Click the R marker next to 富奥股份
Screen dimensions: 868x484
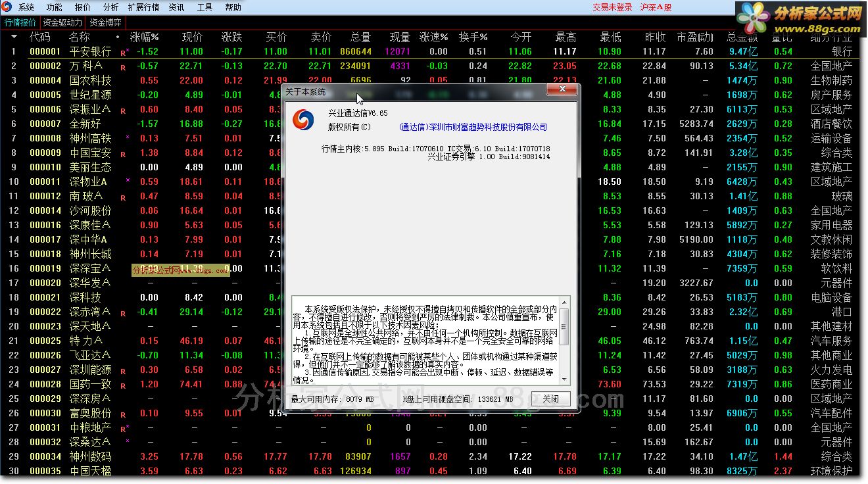[x=123, y=415]
